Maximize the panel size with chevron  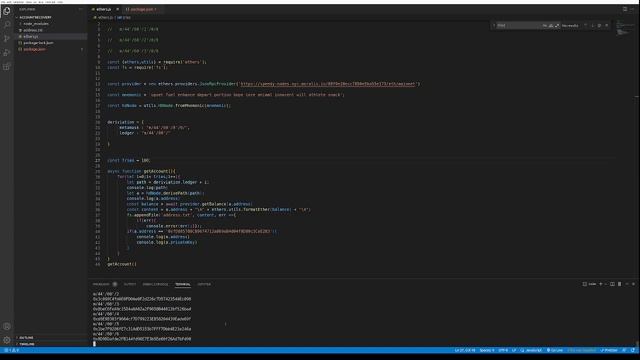pos(627,284)
